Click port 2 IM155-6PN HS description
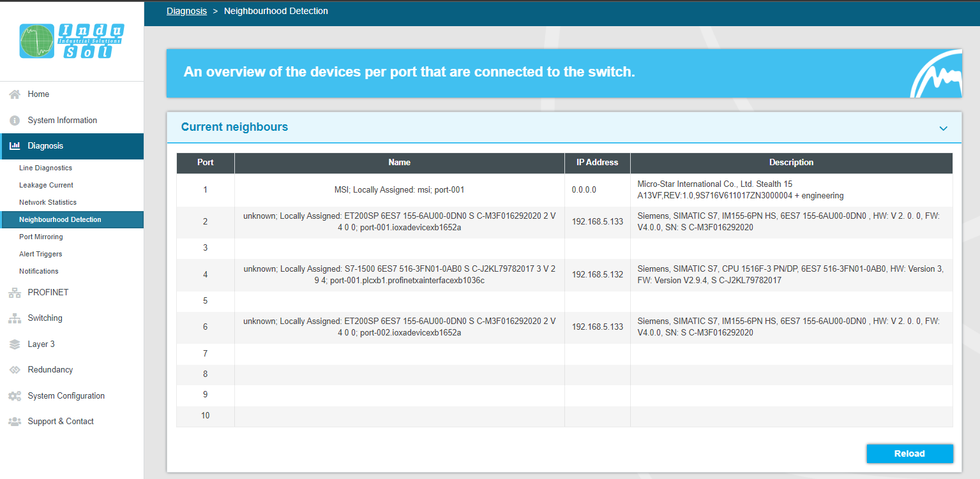The image size is (980, 479). point(792,222)
